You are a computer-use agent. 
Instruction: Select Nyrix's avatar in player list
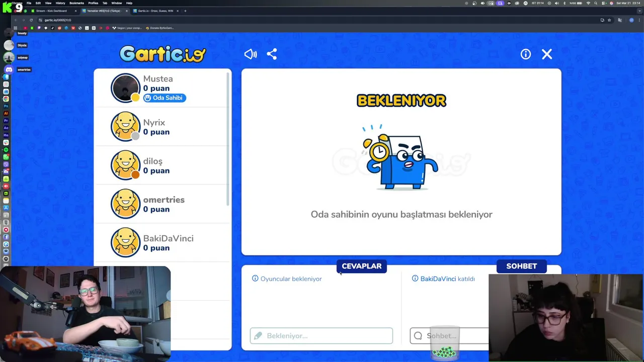[125, 126]
